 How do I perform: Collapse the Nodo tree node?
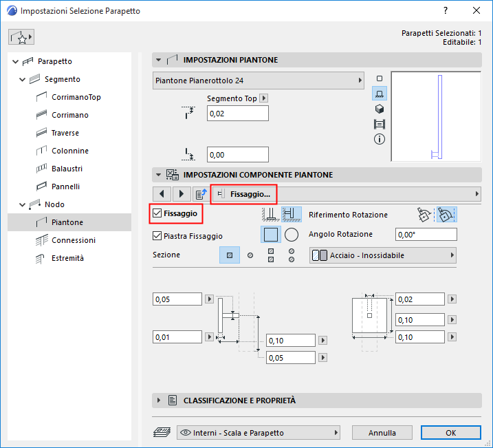tap(22, 204)
